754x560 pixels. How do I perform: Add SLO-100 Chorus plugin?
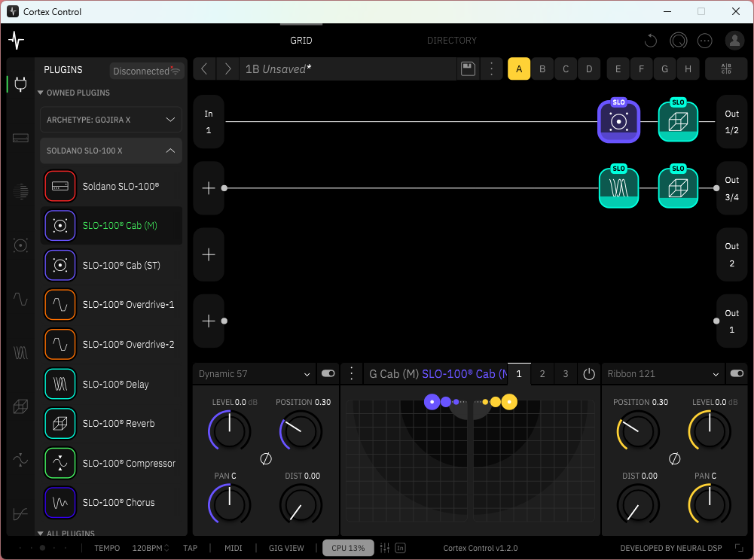point(111,503)
